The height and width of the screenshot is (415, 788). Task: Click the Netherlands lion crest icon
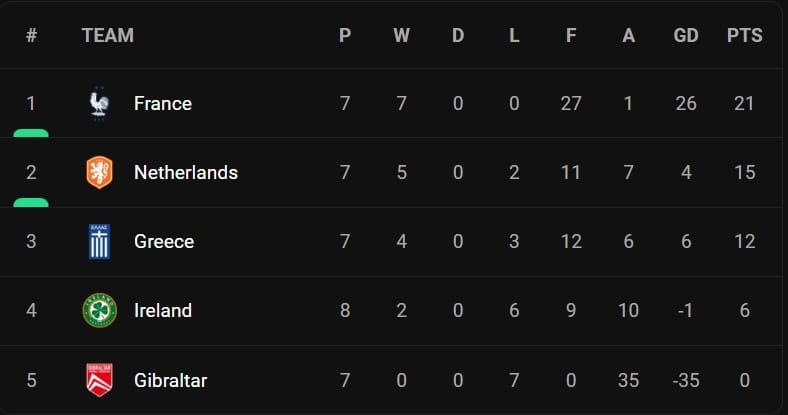pyautogui.click(x=99, y=172)
